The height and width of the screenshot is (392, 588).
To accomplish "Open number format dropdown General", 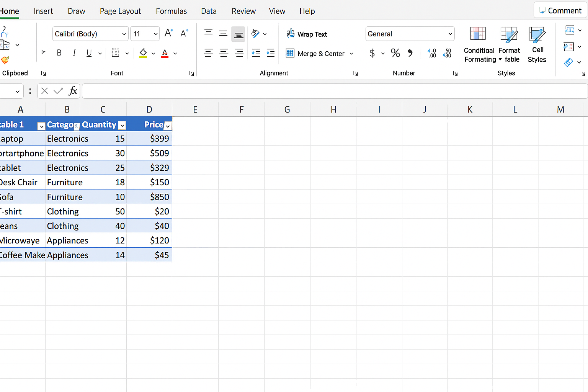I will pos(410,34).
